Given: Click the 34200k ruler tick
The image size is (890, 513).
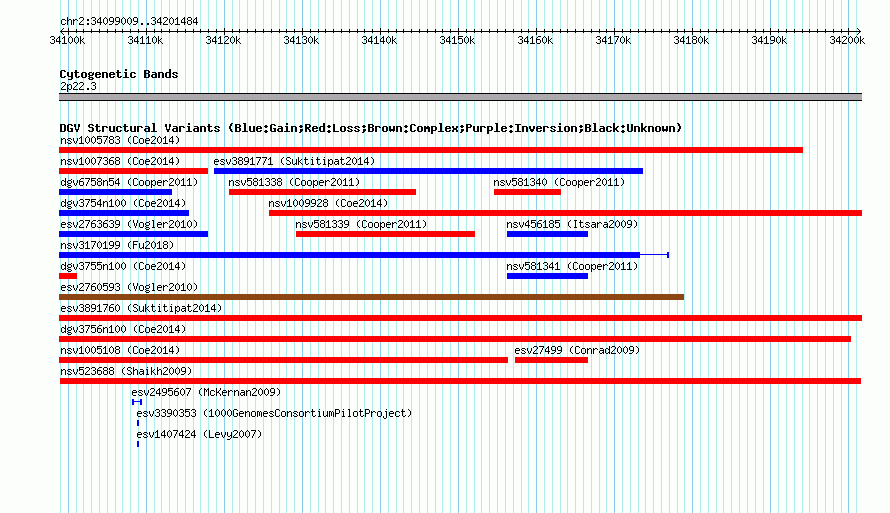Looking at the screenshot, I should [847, 40].
